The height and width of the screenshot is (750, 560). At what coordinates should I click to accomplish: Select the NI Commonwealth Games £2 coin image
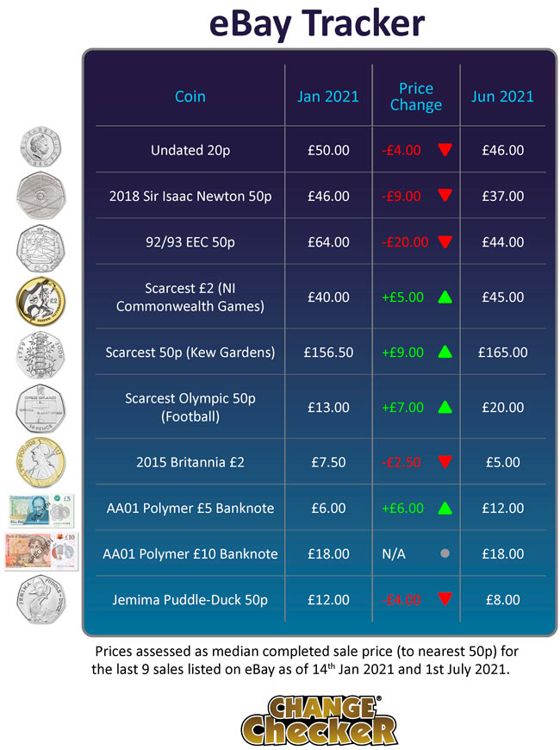click(40, 302)
